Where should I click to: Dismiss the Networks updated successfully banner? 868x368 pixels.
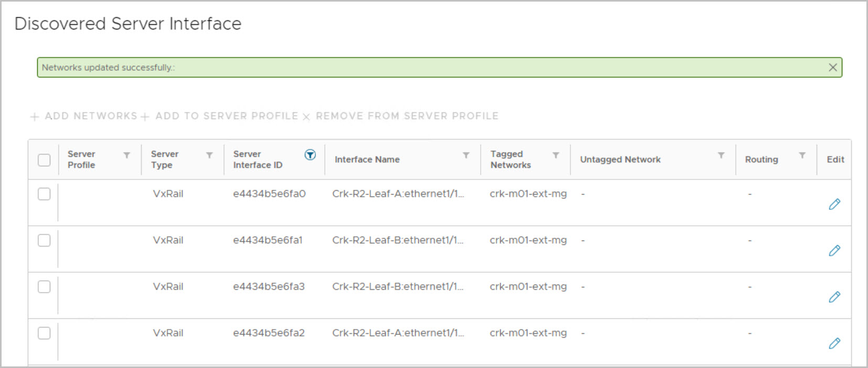pyautogui.click(x=832, y=67)
